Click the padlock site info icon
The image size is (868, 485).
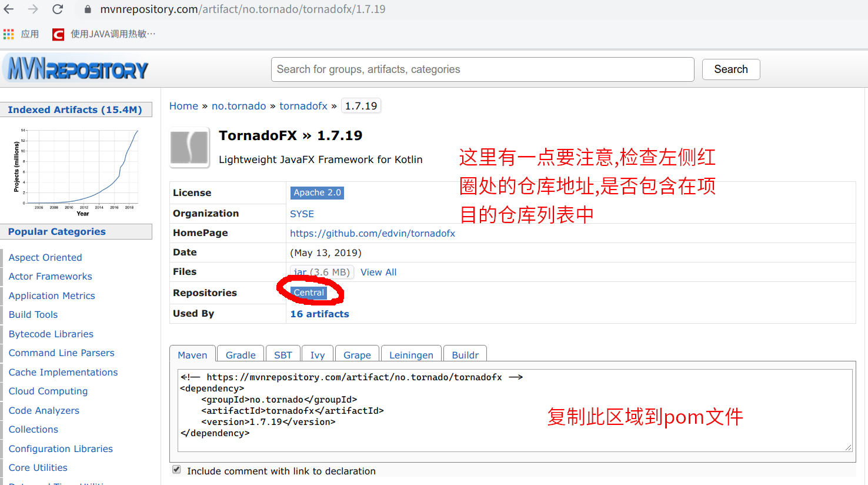tap(88, 9)
